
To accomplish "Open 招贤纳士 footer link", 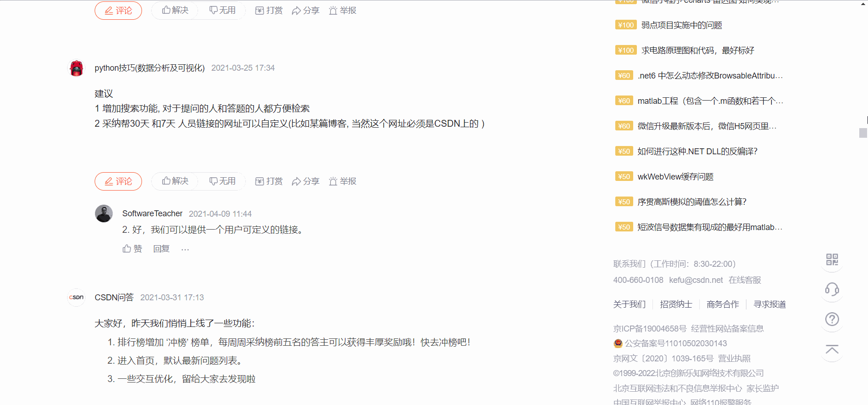I will pyautogui.click(x=676, y=304).
